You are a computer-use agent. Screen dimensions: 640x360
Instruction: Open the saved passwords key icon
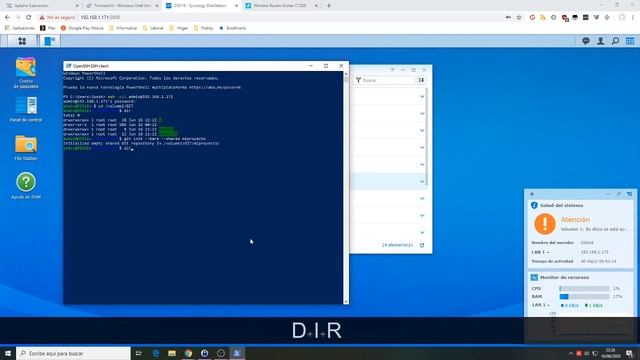click(508, 18)
